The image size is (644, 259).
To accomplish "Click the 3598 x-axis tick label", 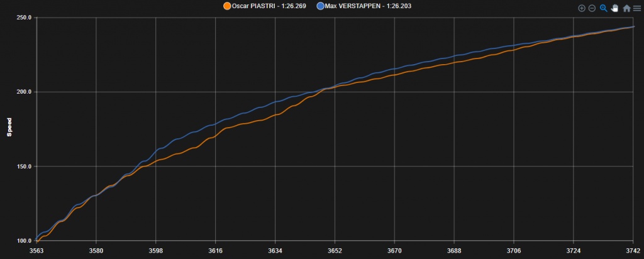I will (155, 250).
